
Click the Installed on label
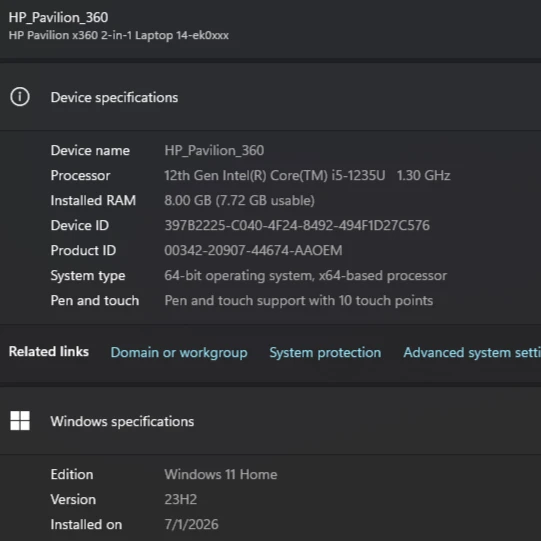pos(86,524)
